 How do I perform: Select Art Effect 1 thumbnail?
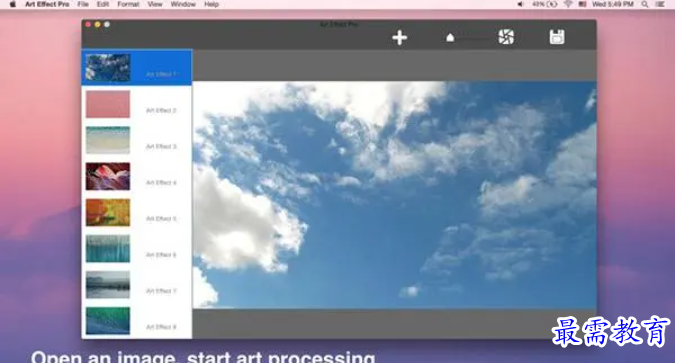tap(108, 68)
